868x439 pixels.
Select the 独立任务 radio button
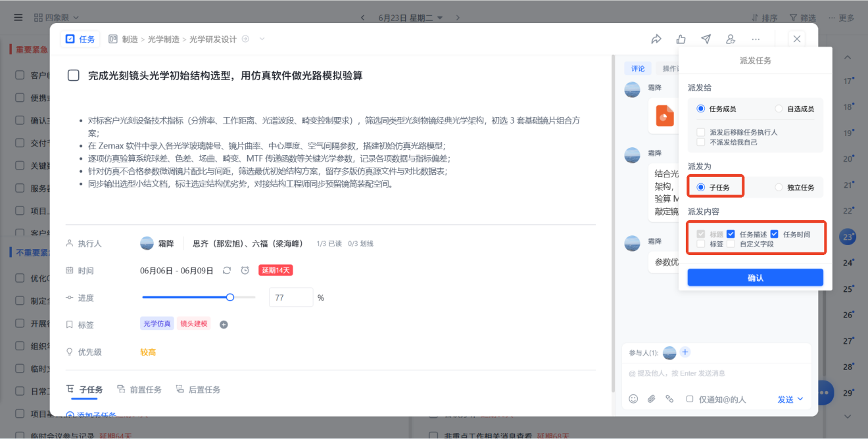pyautogui.click(x=779, y=187)
